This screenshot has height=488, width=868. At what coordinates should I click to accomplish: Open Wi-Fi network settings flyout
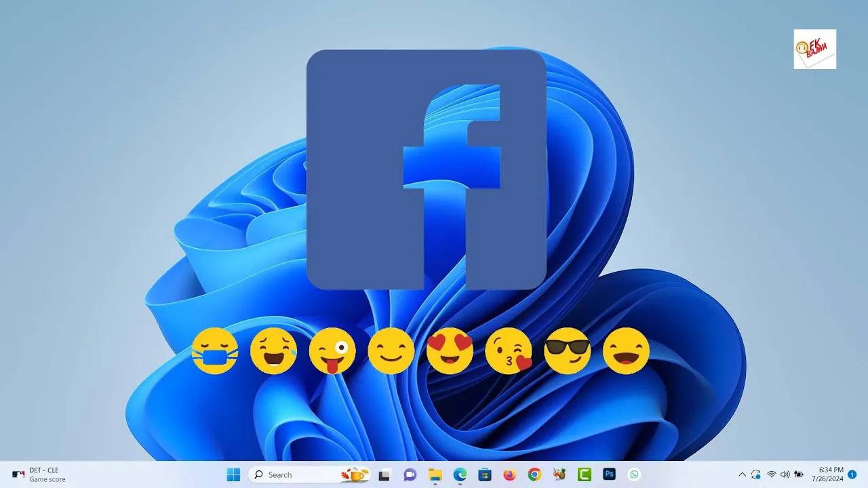point(771,475)
